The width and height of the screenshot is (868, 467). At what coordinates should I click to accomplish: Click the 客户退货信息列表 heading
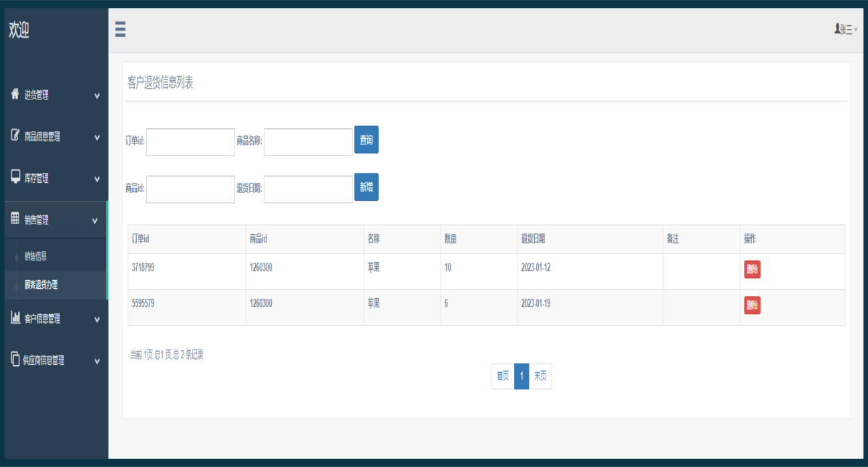click(x=160, y=83)
